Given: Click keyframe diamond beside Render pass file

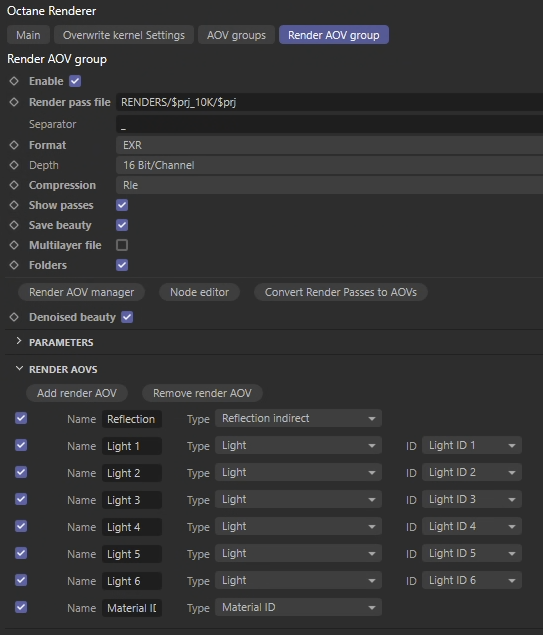Looking at the screenshot, I should tap(14, 102).
